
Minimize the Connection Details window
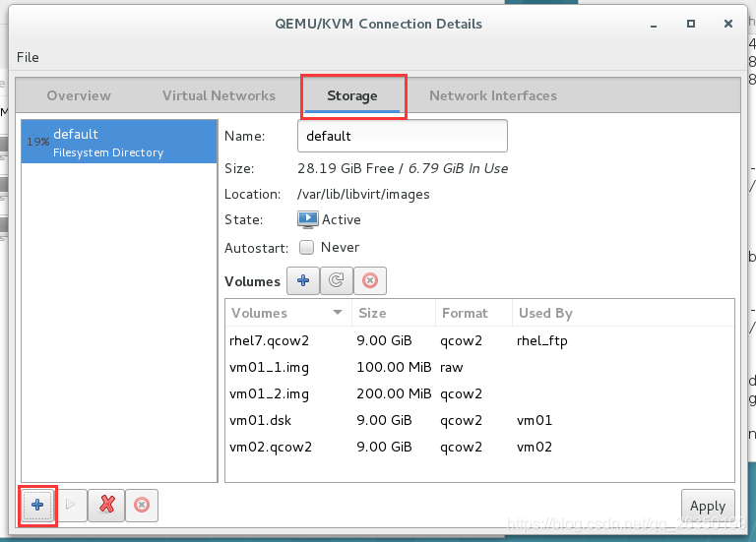coord(654,24)
